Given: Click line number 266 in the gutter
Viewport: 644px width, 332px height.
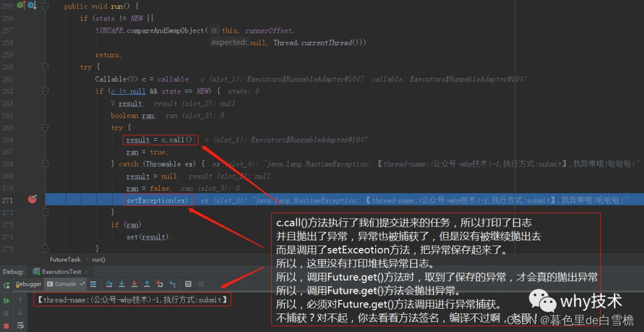Looking at the screenshot, I should click(7, 140).
